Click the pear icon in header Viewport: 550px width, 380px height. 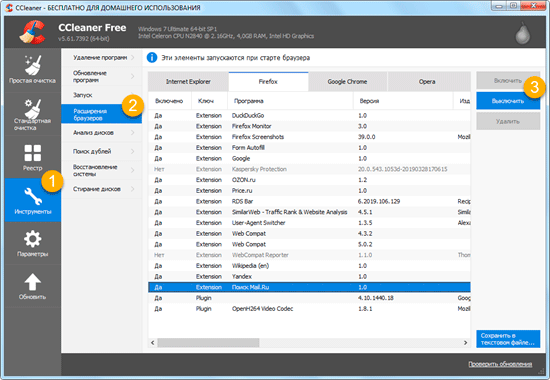(x=523, y=33)
